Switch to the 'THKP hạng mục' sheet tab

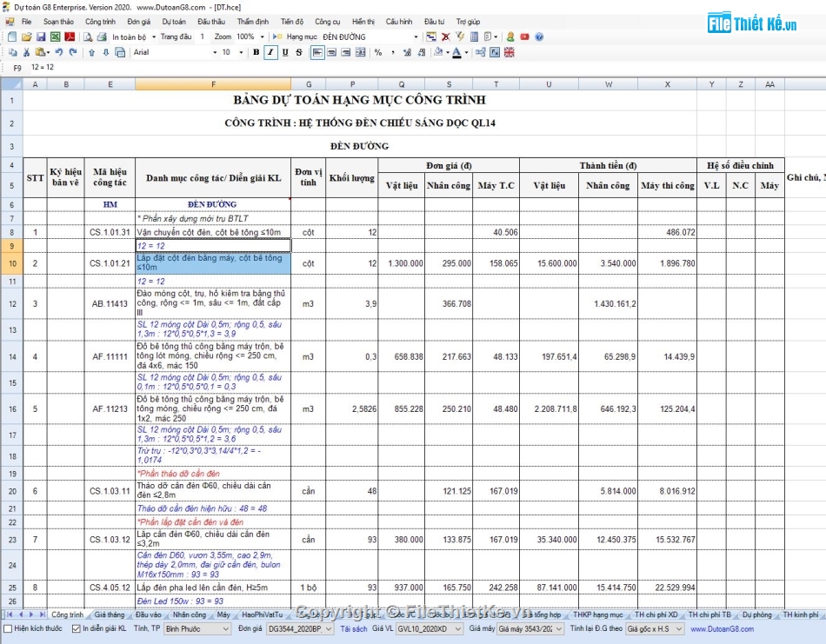pos(597,614)
